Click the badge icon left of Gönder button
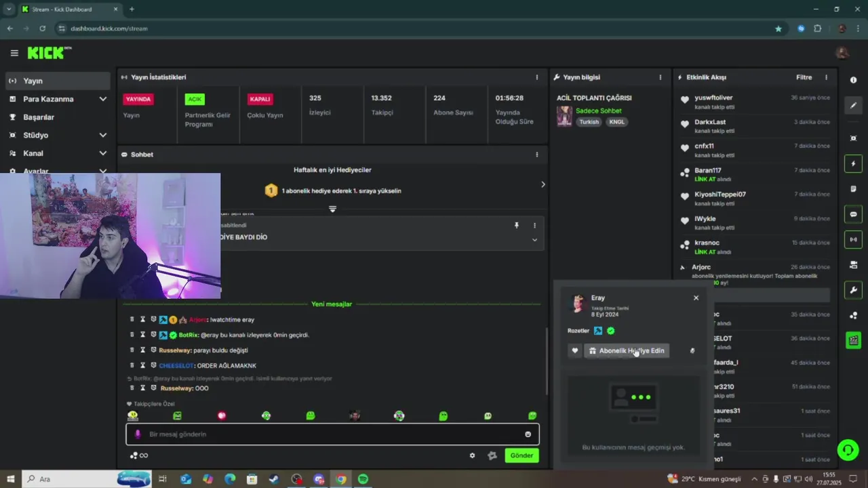Viewport: 868px width, 488px height. (x=492, y=455)
